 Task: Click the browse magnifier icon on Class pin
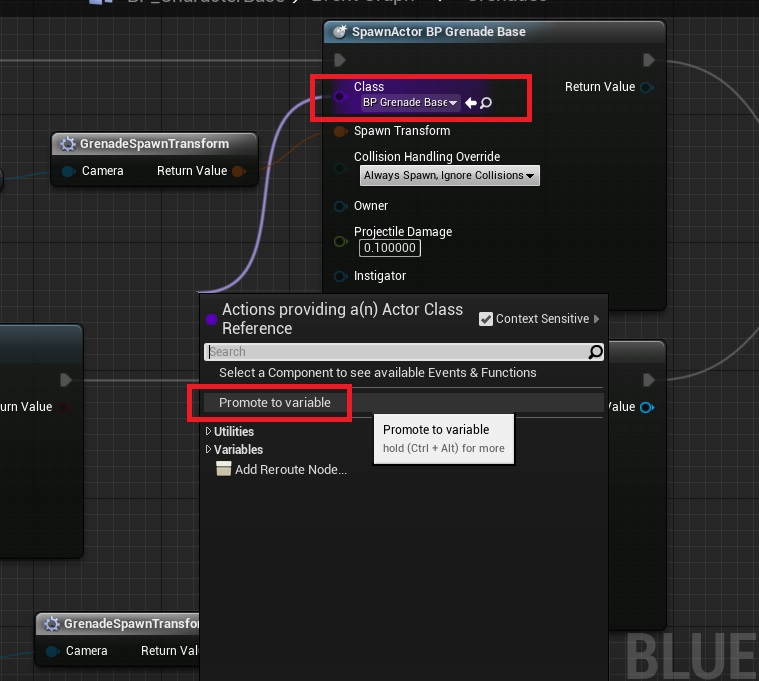click(x=487, y=103)
